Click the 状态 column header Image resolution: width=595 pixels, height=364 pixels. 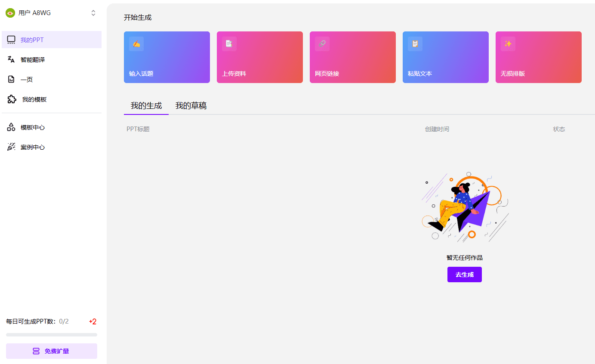(x=559, y=129)
